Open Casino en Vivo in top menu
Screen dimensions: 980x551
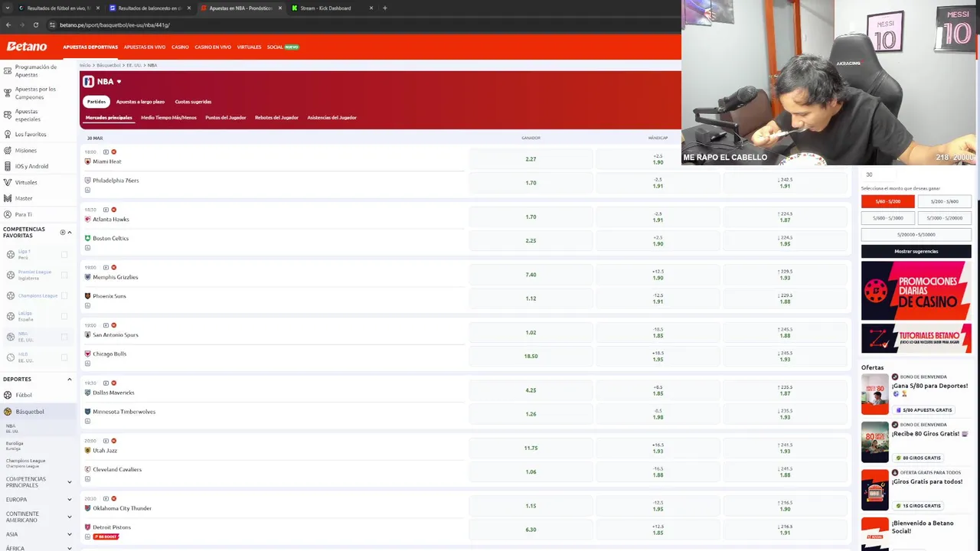213,47
